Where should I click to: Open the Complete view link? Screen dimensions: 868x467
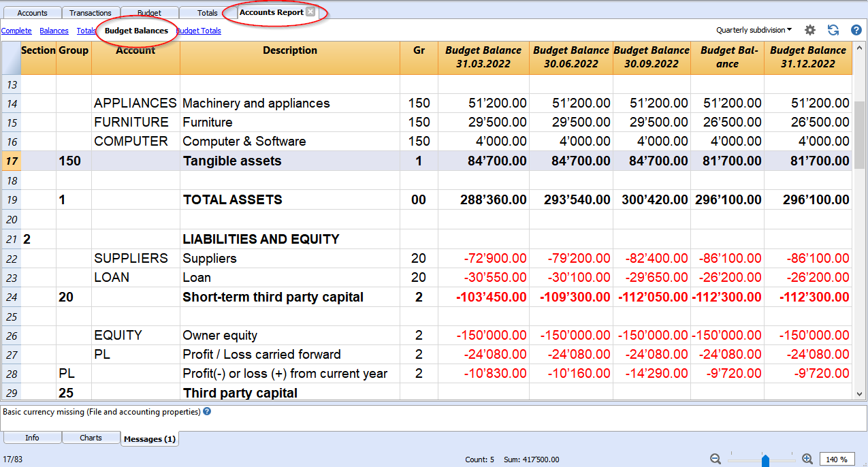16,31
